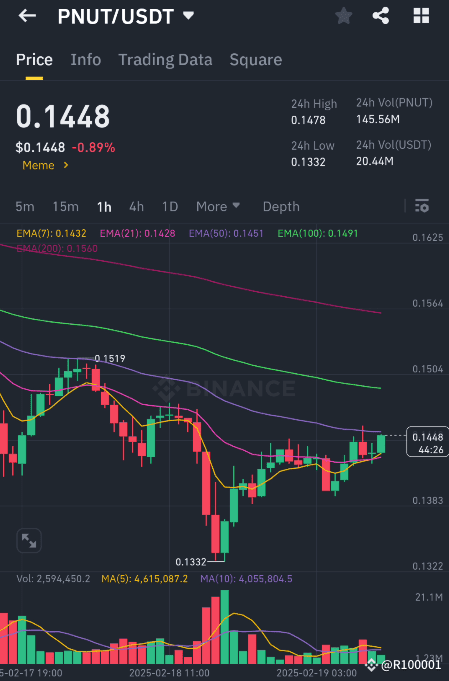Image resolution: width=449 pixels, height=681 pixels.
Task: Select the 4h timeframe
Action: pos(136,207)
